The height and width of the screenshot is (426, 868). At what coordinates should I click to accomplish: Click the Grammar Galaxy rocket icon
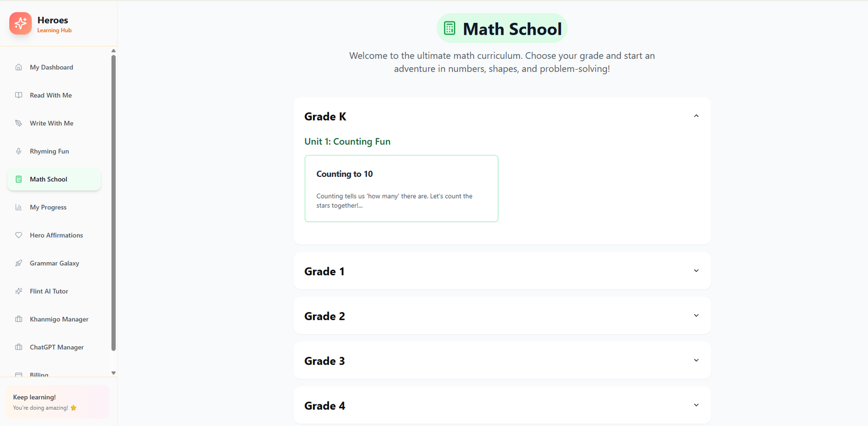(x=18, y=263)
